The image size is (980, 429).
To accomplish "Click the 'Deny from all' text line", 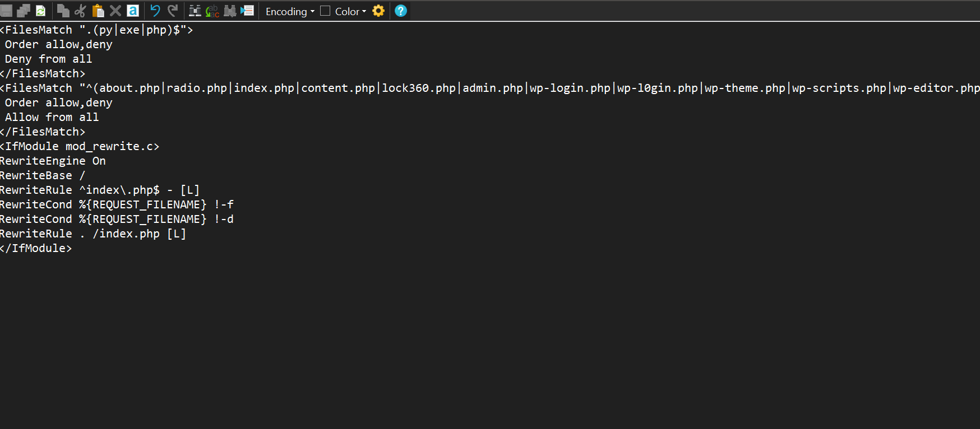I will [48, 59].
